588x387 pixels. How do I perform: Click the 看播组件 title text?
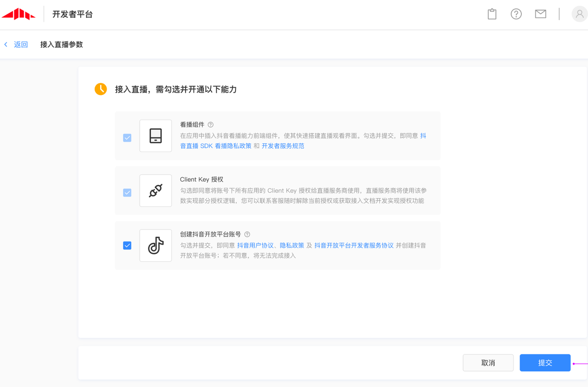(x=192, y=124)
